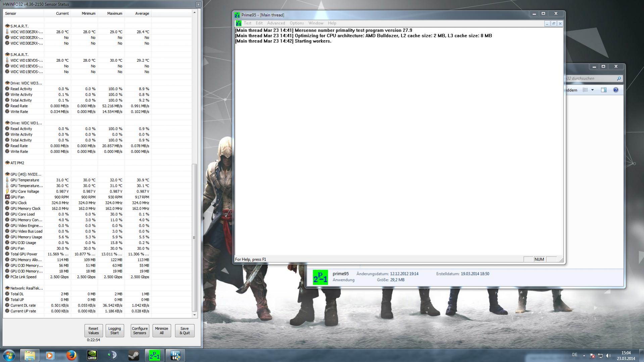Click the DE language indicator
644x362 pixels.
pos(575,355)
